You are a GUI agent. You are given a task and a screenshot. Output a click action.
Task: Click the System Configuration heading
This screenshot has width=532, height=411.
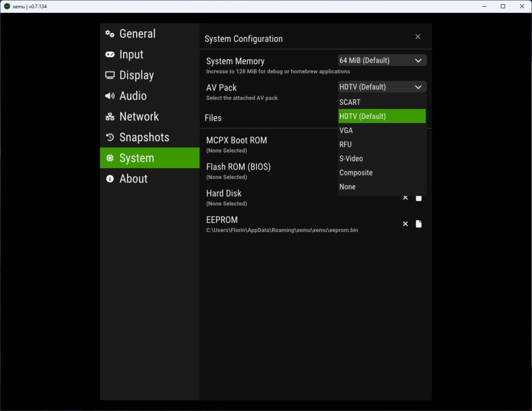click(244, 39)
